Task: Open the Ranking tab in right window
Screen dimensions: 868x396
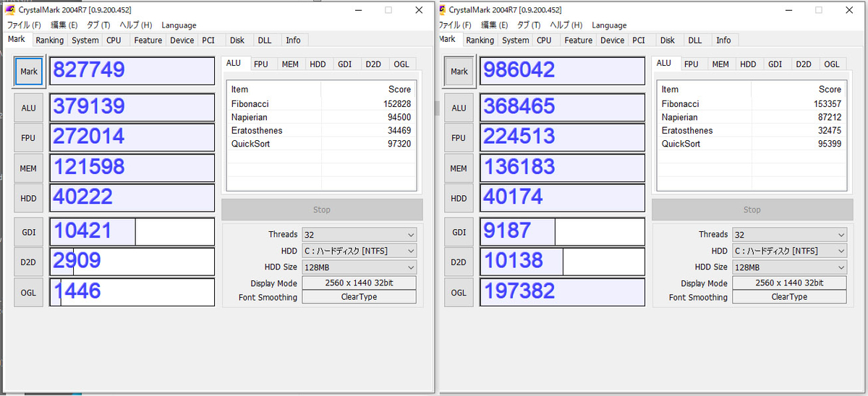Action: [480, 40]
